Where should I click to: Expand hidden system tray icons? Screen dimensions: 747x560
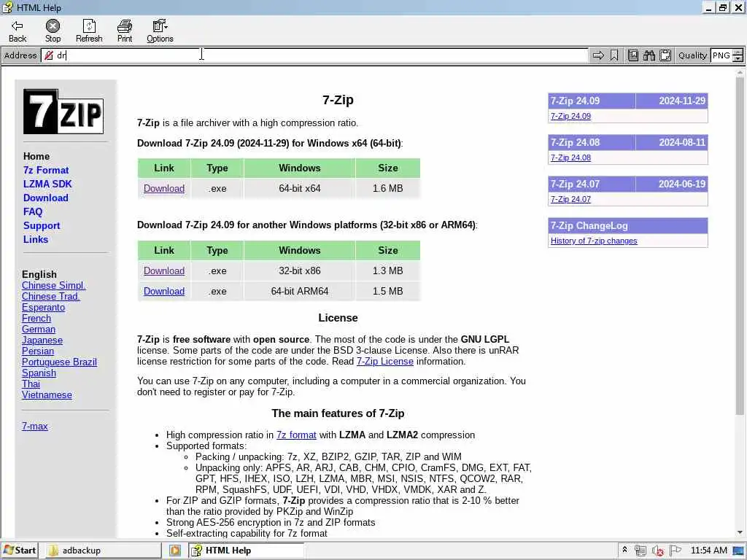point(624,550)
